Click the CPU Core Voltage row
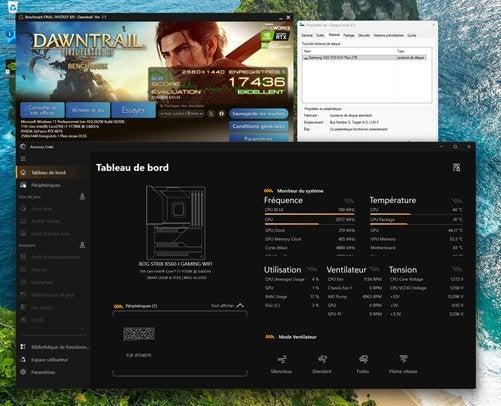The height and width of the screenshot is (406, 501). point(426,279)
